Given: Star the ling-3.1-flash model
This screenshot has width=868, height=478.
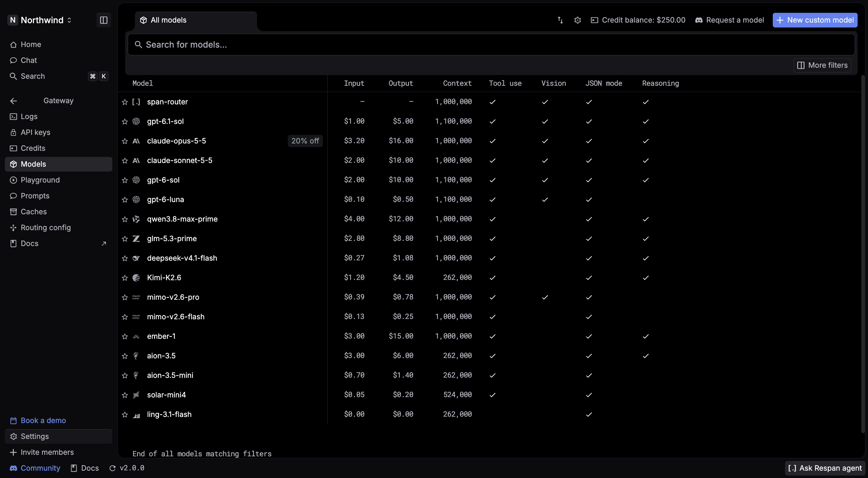Looking at the screenshot, I should (125, 415).
